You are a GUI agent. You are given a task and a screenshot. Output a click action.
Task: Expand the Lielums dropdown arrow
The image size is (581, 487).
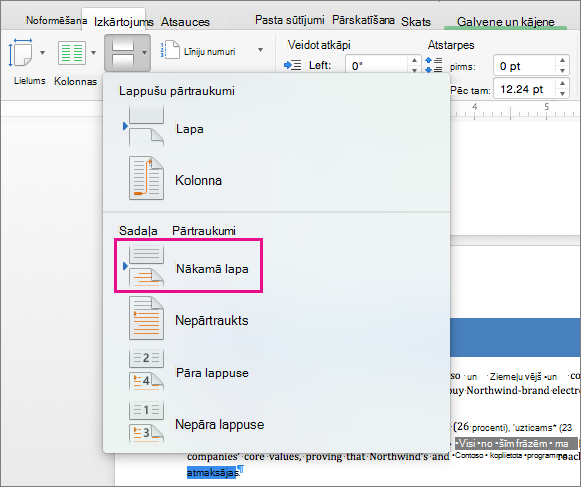click(x=42, y=53)
